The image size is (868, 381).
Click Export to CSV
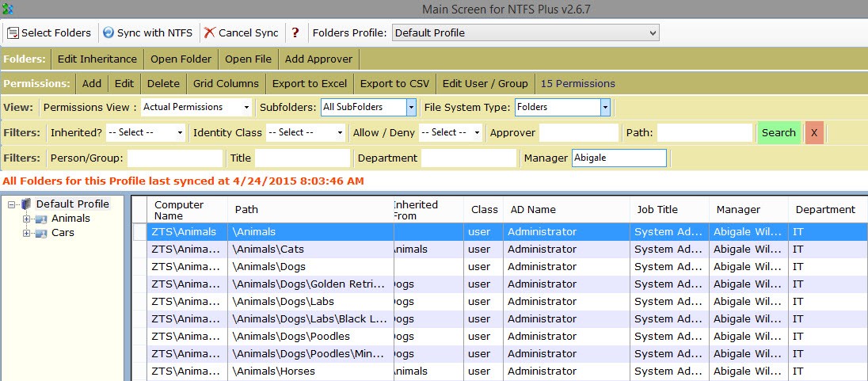(394, 84)
